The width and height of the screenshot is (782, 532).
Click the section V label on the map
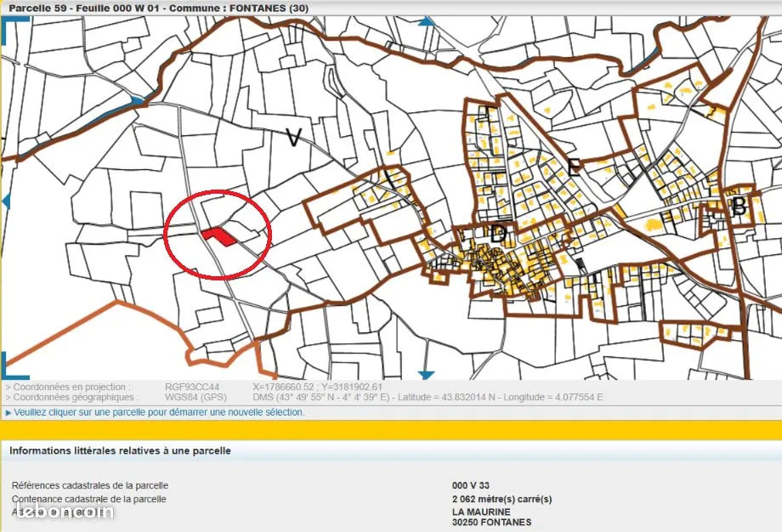click(293, 138)
